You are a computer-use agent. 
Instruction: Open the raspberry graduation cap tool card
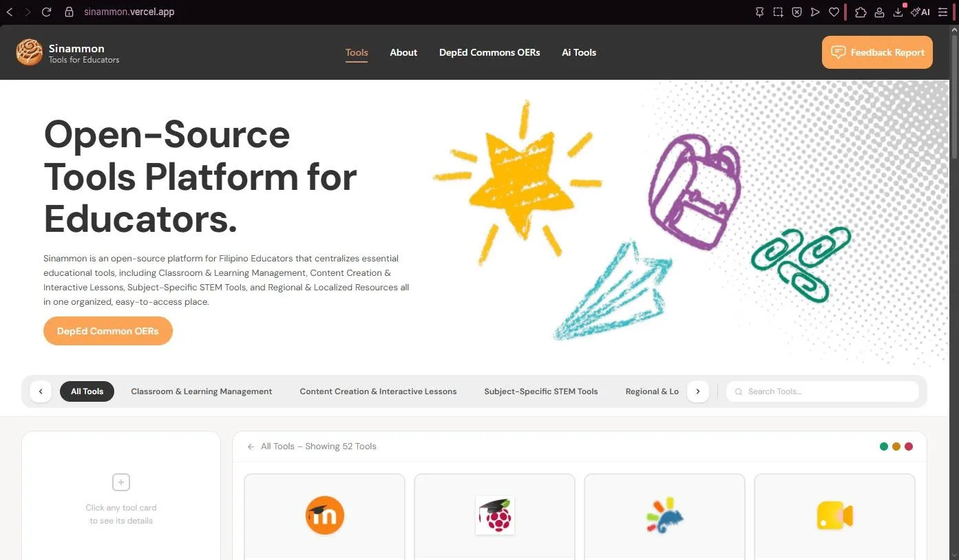[x=495, y=516]
